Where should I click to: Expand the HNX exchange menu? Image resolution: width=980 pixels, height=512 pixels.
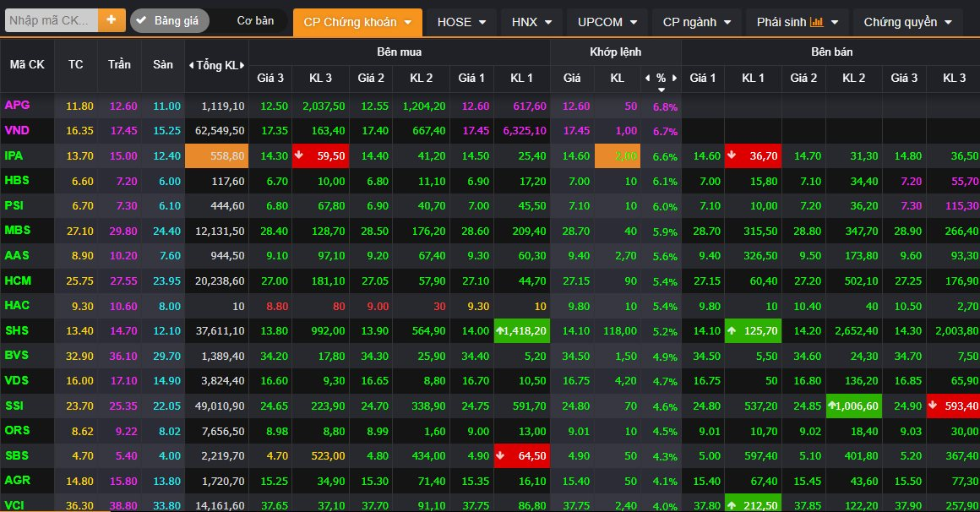[x=531, y=22]
